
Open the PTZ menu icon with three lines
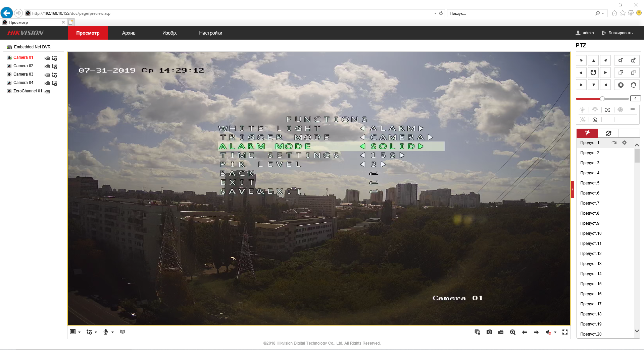coord(633,110)
